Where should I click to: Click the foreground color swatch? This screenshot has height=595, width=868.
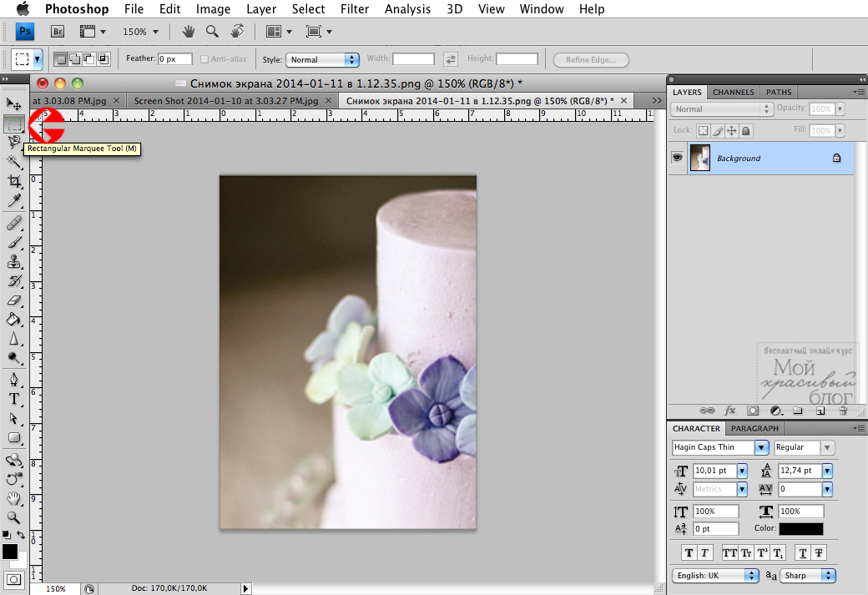pyautogui.click(x=10, y=552)
